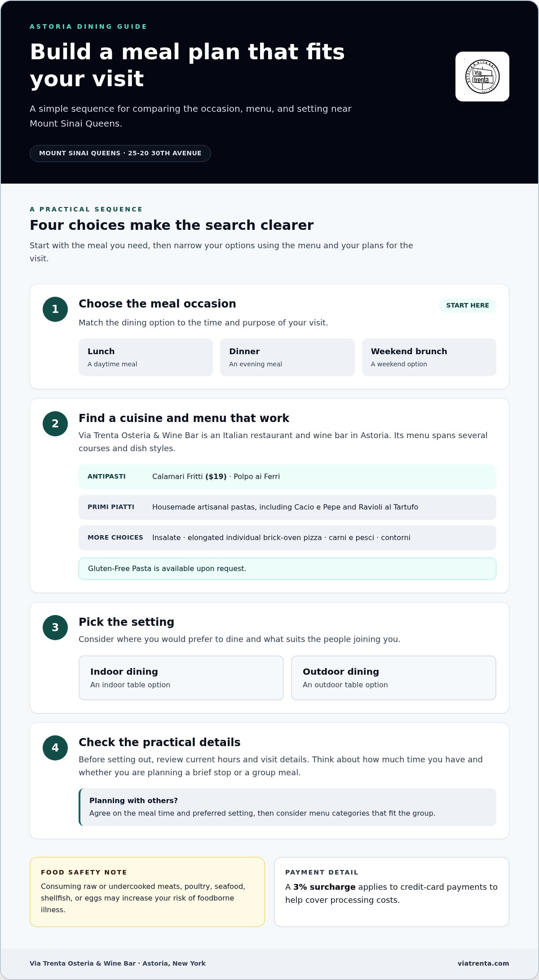The image size is (539, 980).
Task: Click the Planning with others callout
Action: [287, 807]
